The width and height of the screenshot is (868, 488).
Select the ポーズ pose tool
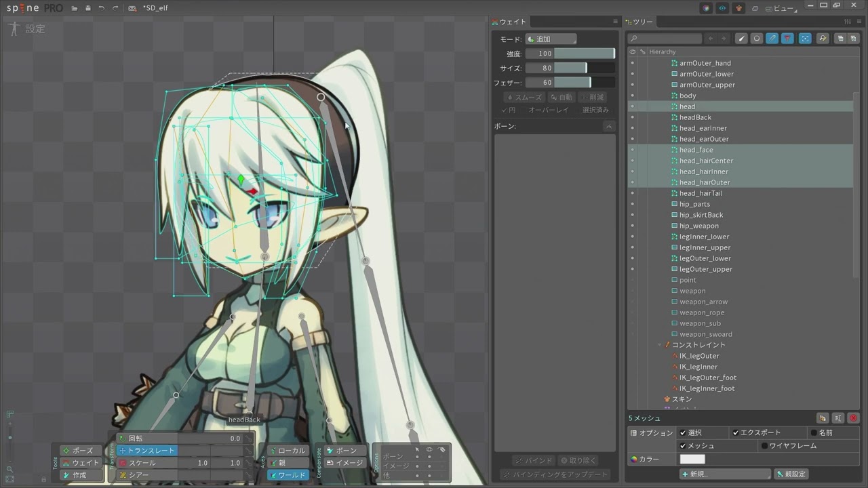80,450
